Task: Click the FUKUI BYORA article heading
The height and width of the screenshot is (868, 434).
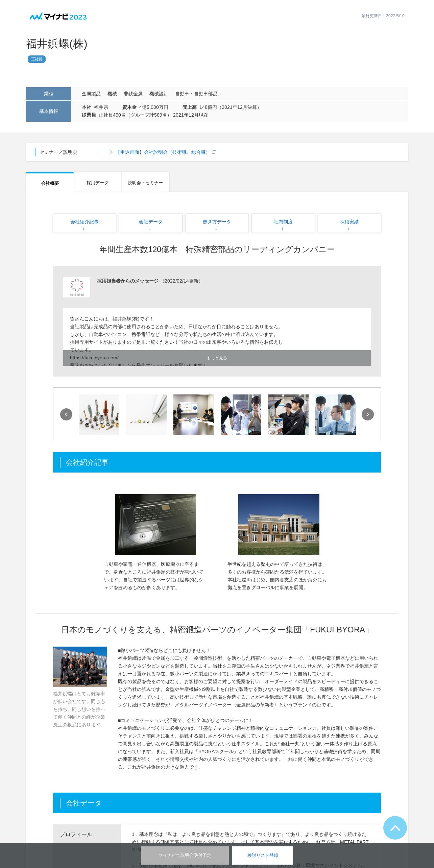Action: click(x=217, y=630)
